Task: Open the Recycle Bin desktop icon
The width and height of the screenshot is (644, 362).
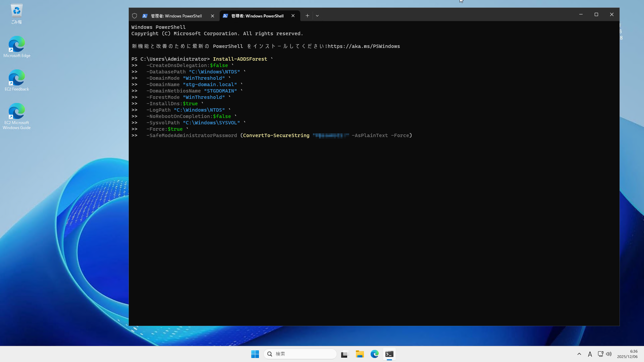Action: (16, 14)
